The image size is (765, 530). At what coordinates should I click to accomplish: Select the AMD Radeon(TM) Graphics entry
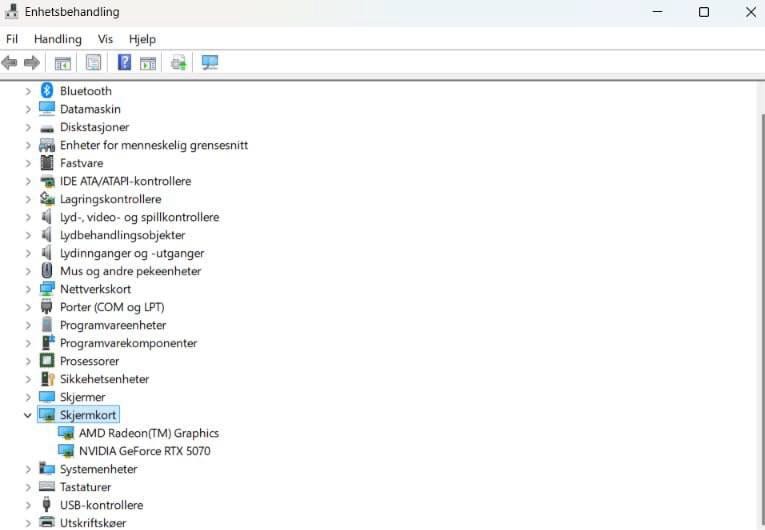click(149, 433)
